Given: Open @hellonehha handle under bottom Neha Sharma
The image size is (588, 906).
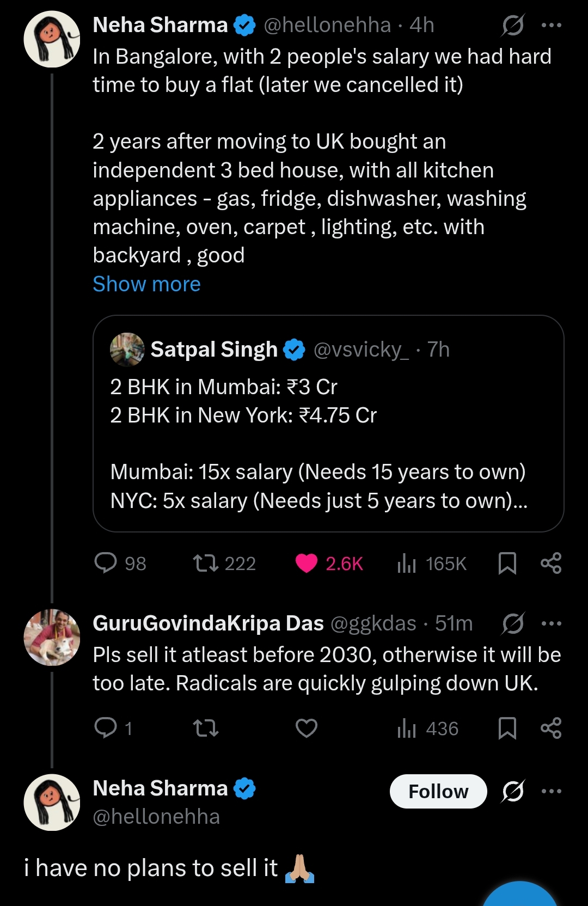Looking at the screenshot, I should pyautogui.click(x=156, y=817).
